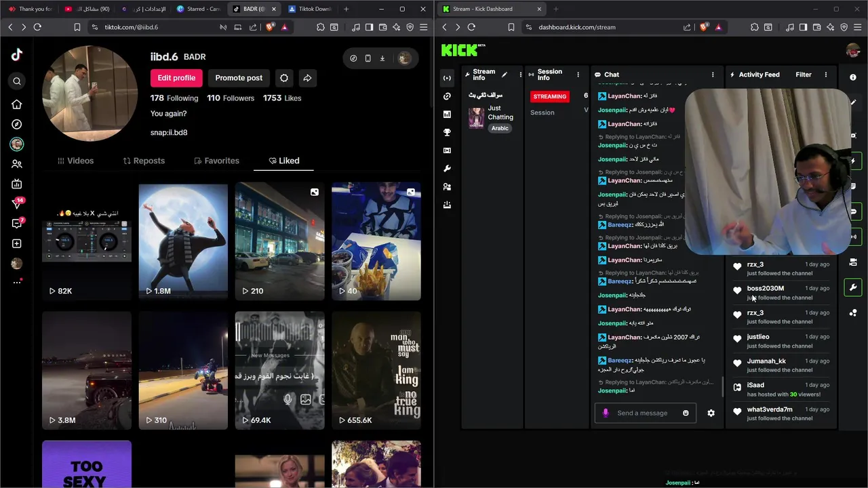
Task: Click the TikTok Get Coins icon in top pill
Action: click(x=353, y=58)
